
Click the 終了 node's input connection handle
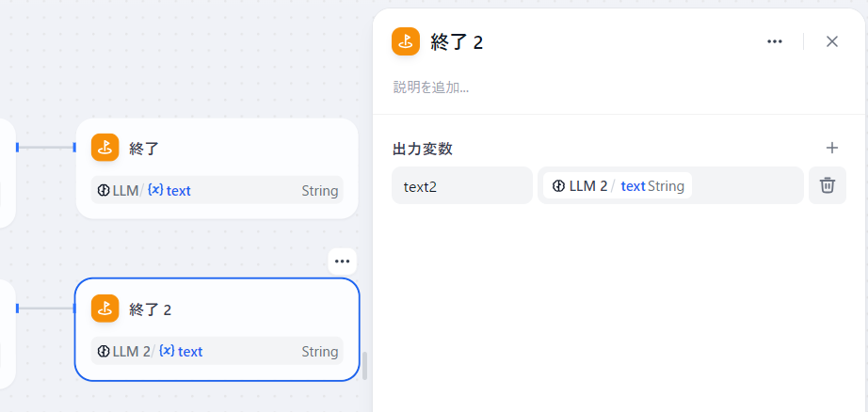75,147
